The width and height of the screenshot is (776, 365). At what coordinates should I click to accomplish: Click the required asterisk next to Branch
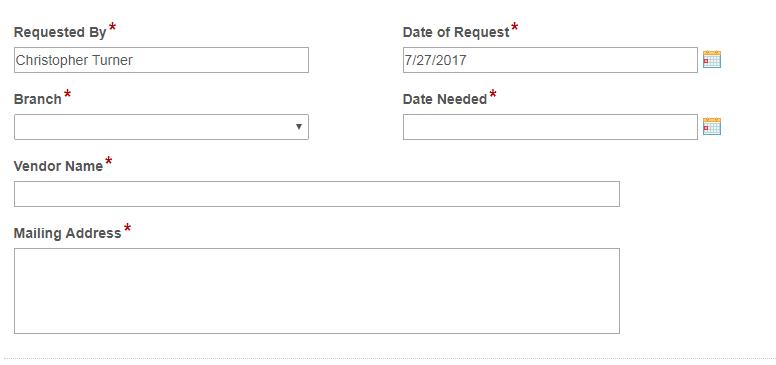pos(67,94)
